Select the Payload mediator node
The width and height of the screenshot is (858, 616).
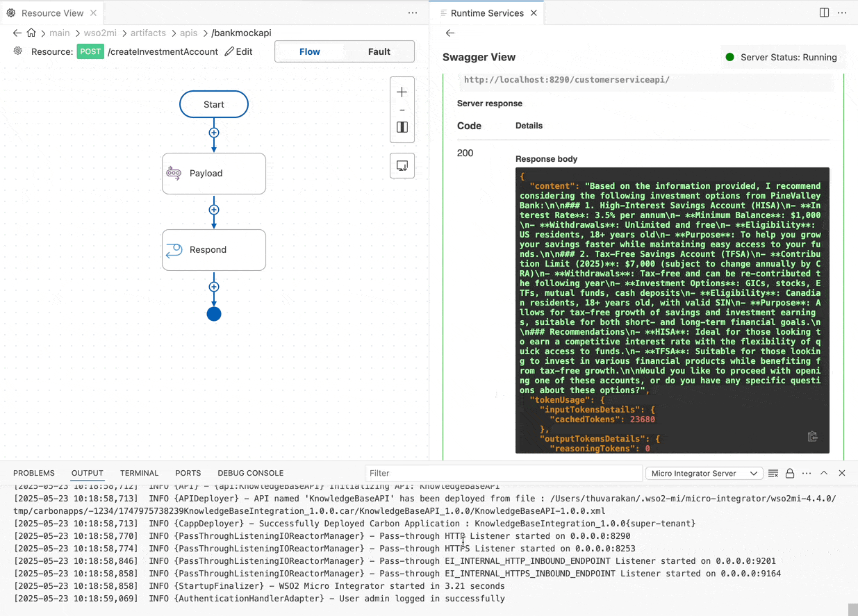pyautogui.click(x=214, y=174)
